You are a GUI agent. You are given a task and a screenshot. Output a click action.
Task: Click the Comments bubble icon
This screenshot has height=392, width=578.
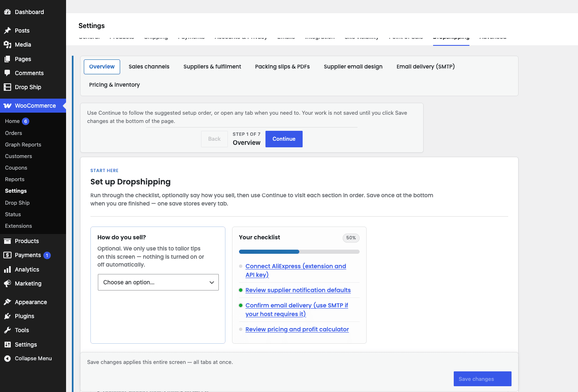7,73
